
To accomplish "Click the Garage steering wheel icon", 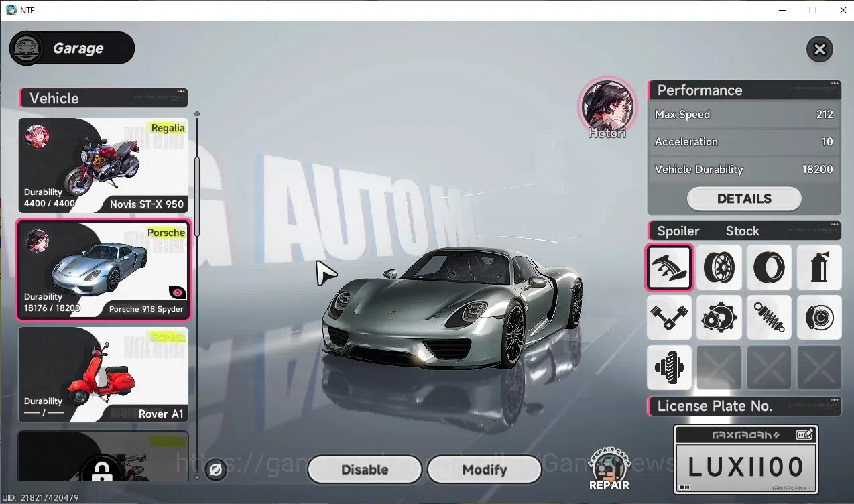I will [x=27, y=48].
